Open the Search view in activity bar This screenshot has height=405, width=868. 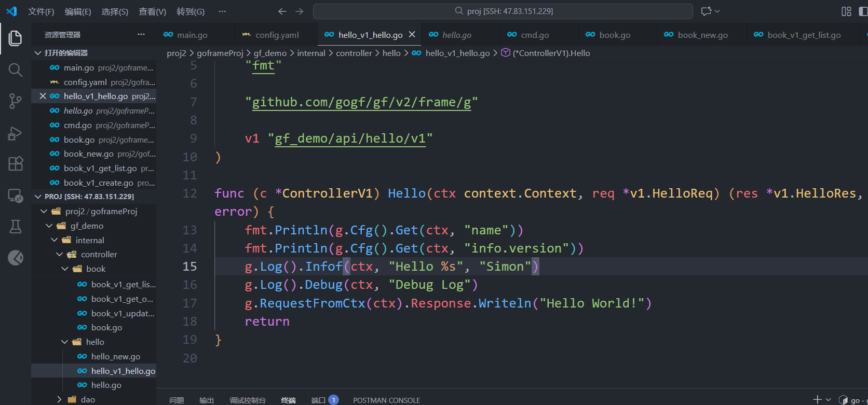[16, 70]
